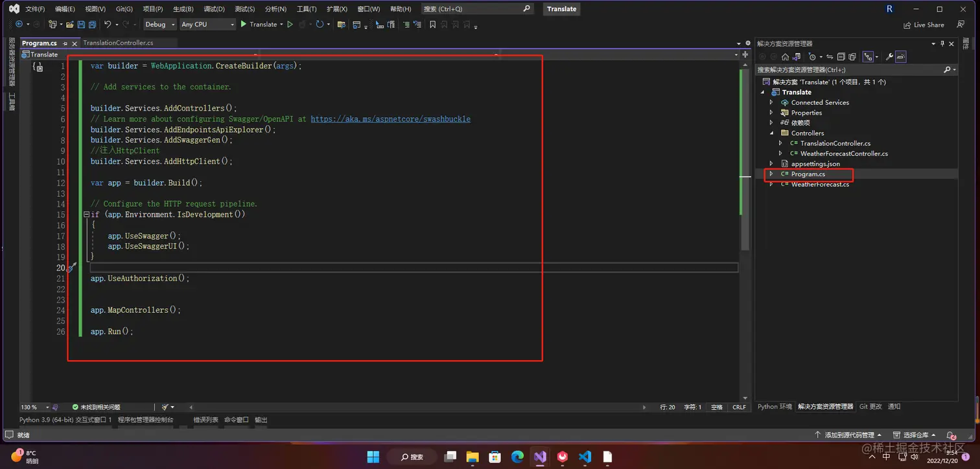Toggle bookmark icon in editor toolbar
This screenshot has height=469, width=980.
[x=432, y=24]
